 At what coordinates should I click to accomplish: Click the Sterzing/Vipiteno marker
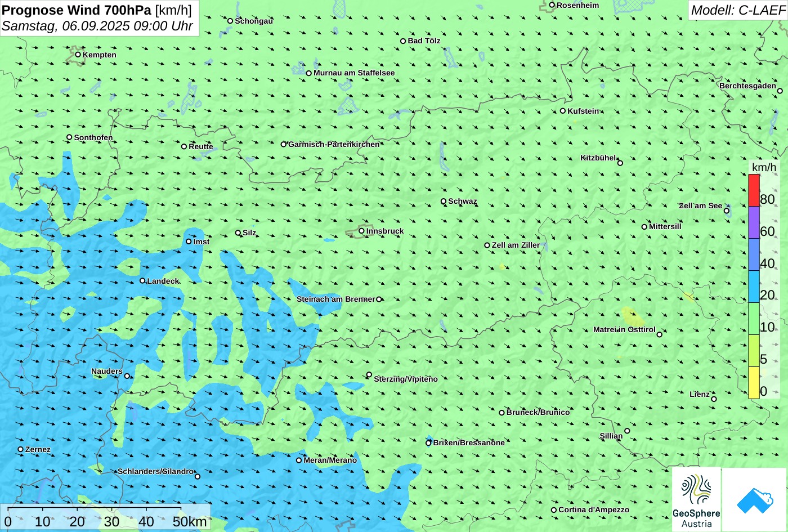point(369,374)
